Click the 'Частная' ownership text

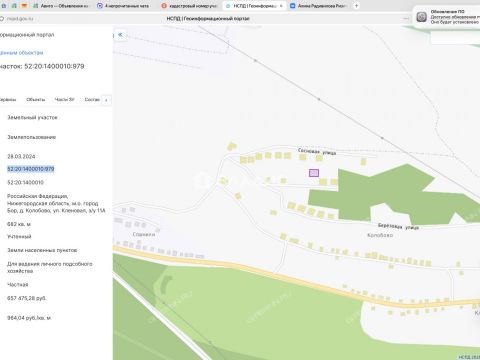pos(18,284)
